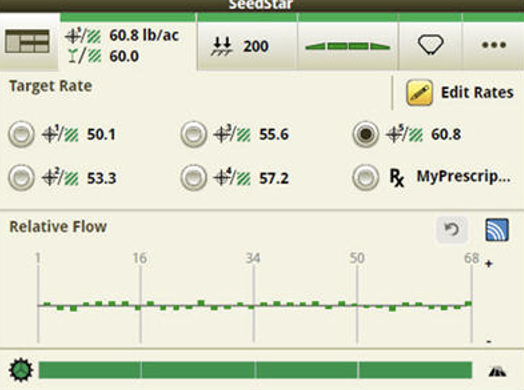Select the 60.8 target rate radio
This screenshot has height=390, width=524.
(x=366, y=134)
